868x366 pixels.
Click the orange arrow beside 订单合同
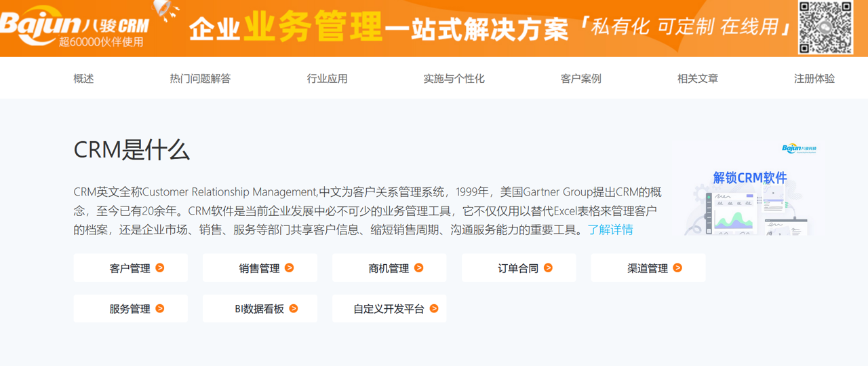(x=549, y=268)
